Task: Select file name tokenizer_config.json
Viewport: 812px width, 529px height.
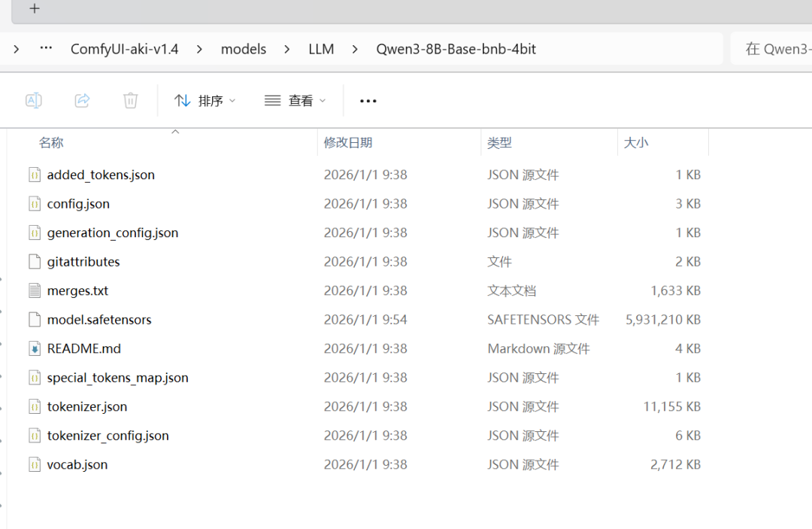Action: (108, 436)
